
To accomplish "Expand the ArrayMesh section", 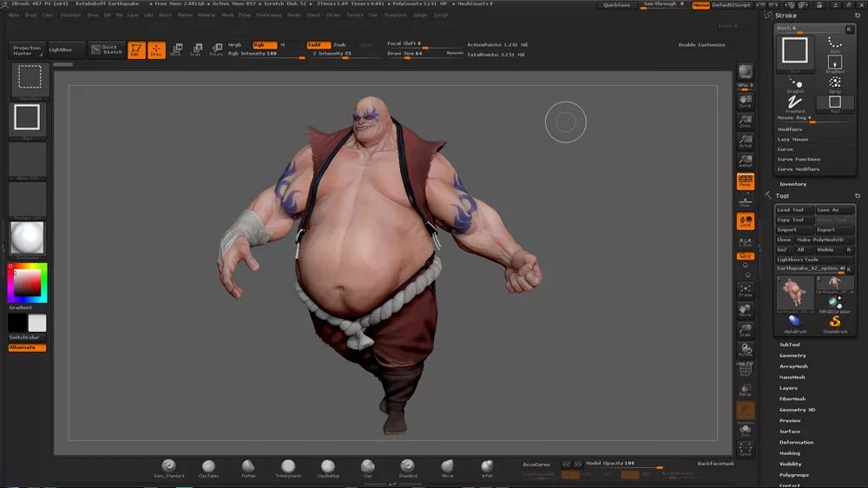I will tap(794, 366).
